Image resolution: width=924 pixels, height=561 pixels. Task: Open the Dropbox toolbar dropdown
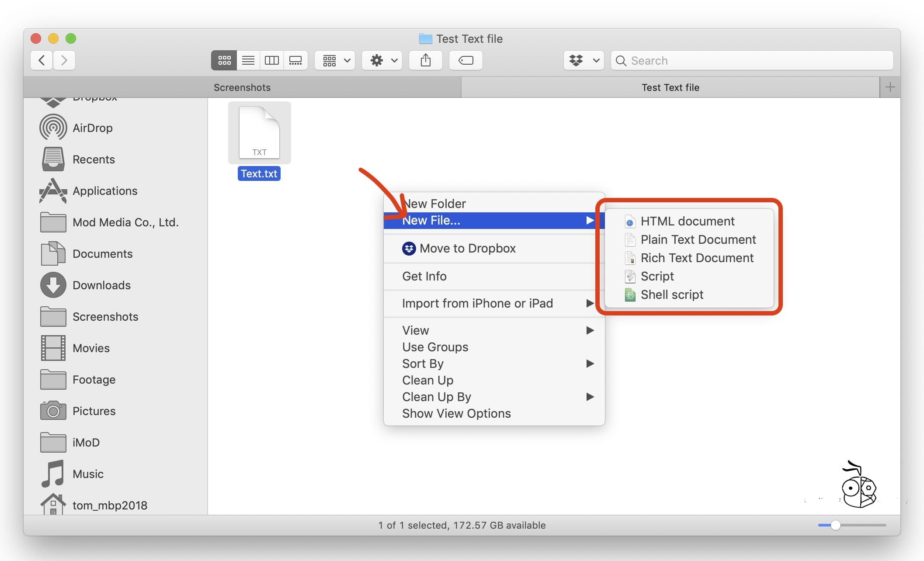pos(583,60)
